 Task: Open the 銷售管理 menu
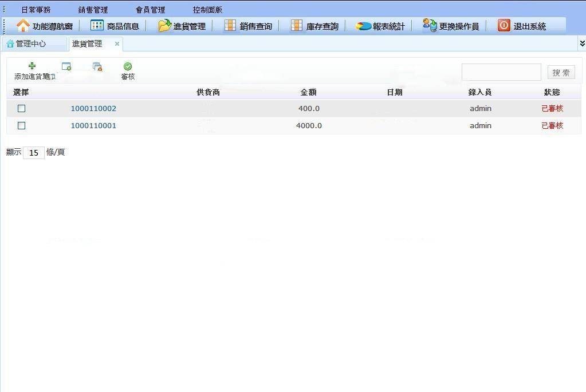tap(93, 10)
